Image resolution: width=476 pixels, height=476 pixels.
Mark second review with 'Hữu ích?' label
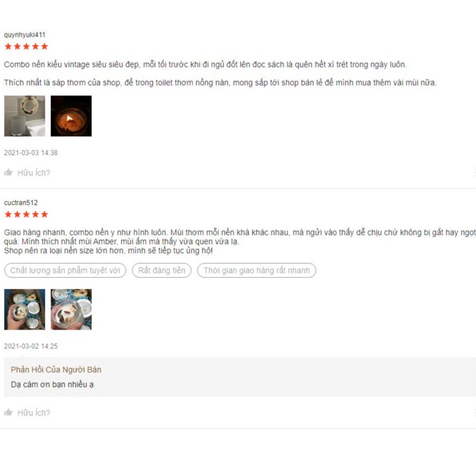tap(33, 412)
